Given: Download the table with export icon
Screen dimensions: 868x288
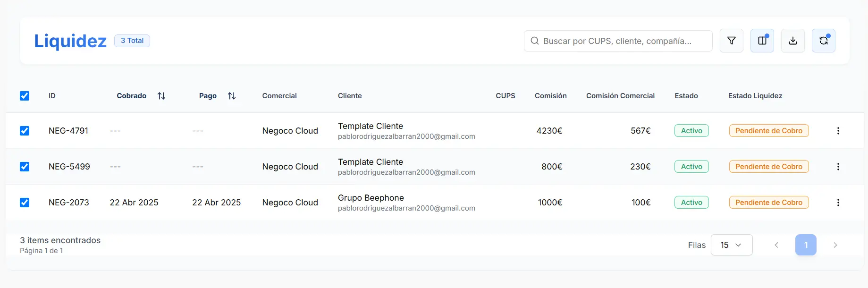Looking at the screenshot, I should click(792, 41).
